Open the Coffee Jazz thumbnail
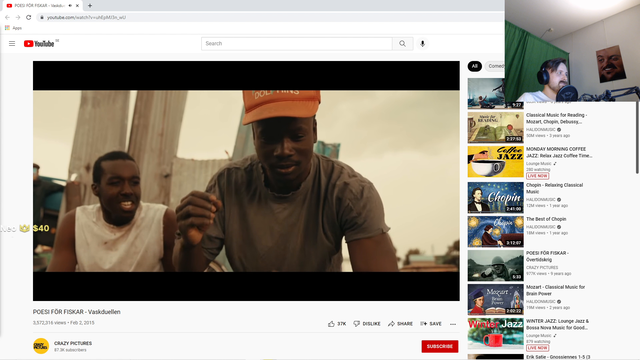640x360 pixels. (496, 162)
